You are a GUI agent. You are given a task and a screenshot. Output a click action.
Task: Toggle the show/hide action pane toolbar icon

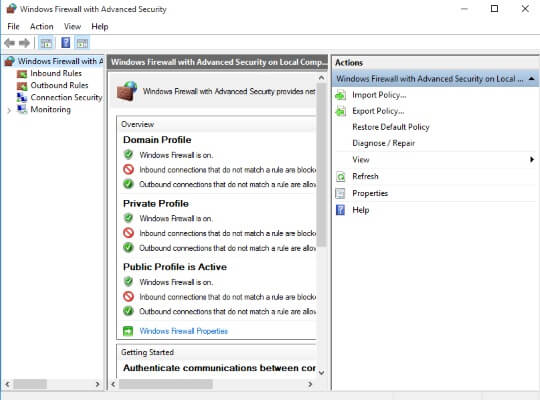click(82, 43)
